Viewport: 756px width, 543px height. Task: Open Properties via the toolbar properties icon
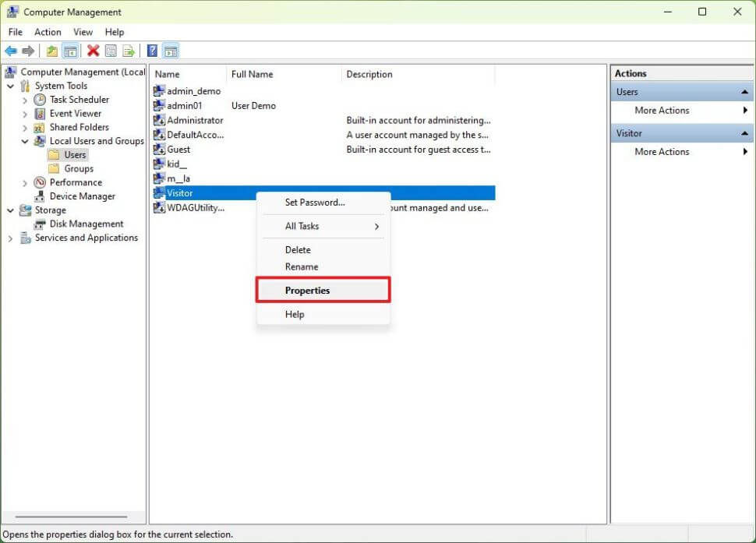(110, 51)
